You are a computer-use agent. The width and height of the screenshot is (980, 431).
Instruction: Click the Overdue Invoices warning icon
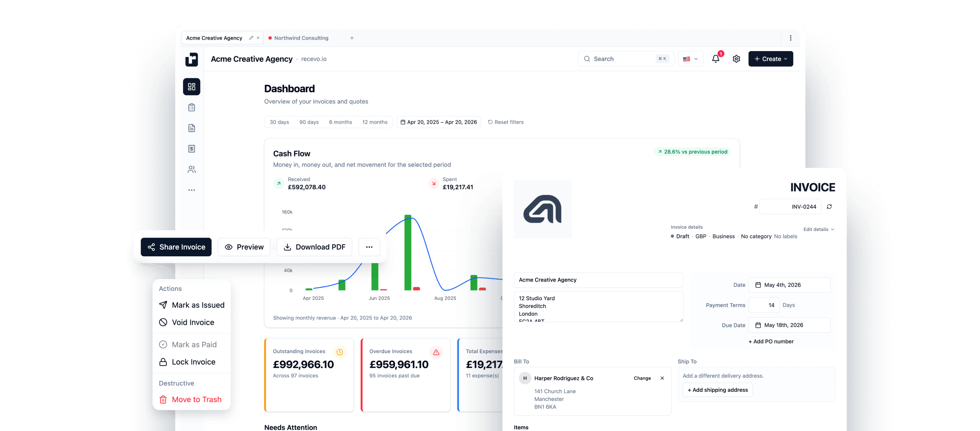coord(436,352)
